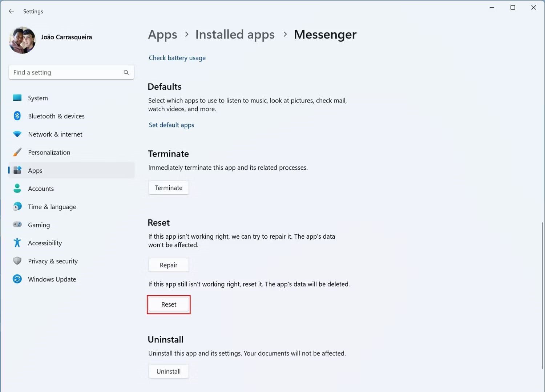
Task: Click the Windows Update sync icon
Action: click(x=17, y=279)
